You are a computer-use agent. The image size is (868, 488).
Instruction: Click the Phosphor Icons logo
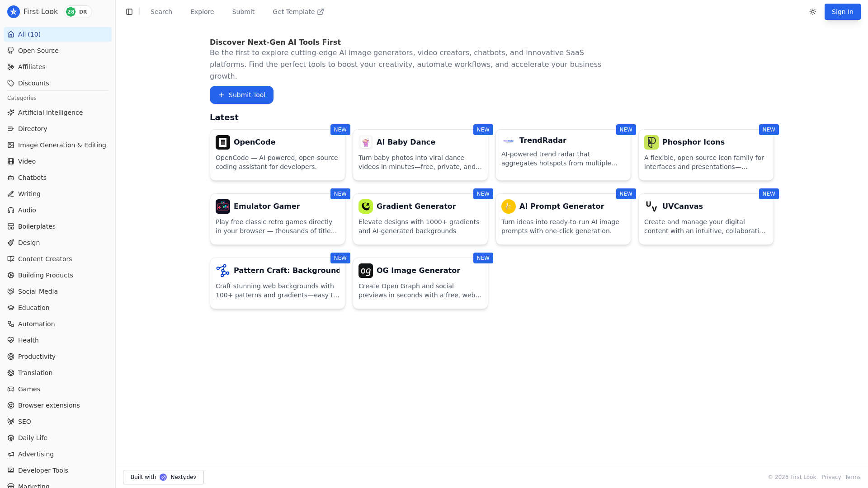pos(651,142)
